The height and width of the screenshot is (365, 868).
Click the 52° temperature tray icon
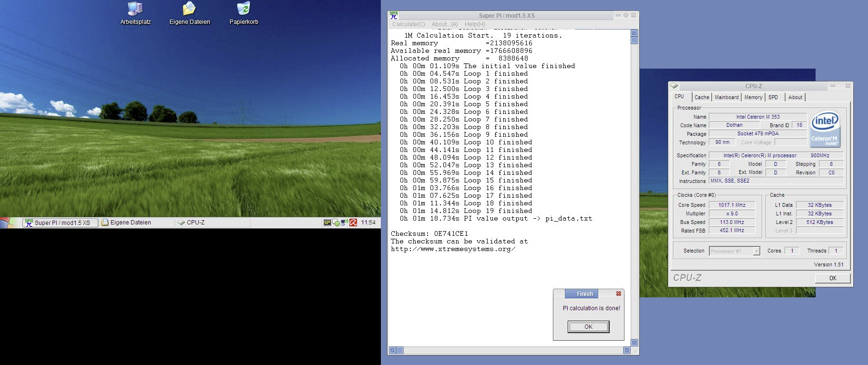[x=327, y=223]
